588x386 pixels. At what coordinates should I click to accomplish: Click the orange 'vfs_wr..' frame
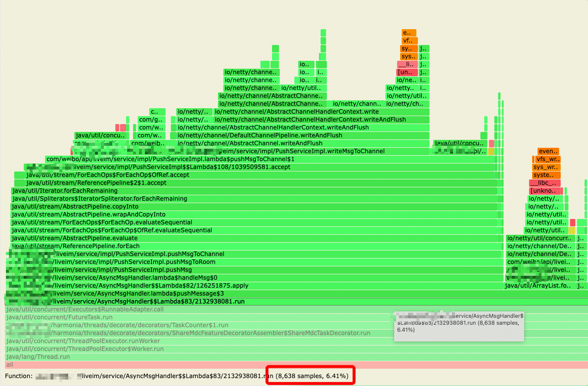(x=547, y=159)
